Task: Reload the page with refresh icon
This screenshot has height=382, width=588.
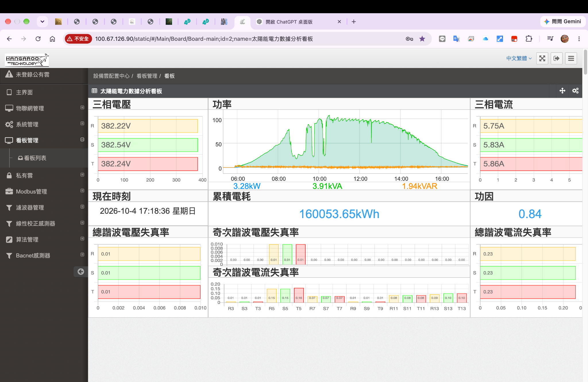Action: tap(38, 39)
